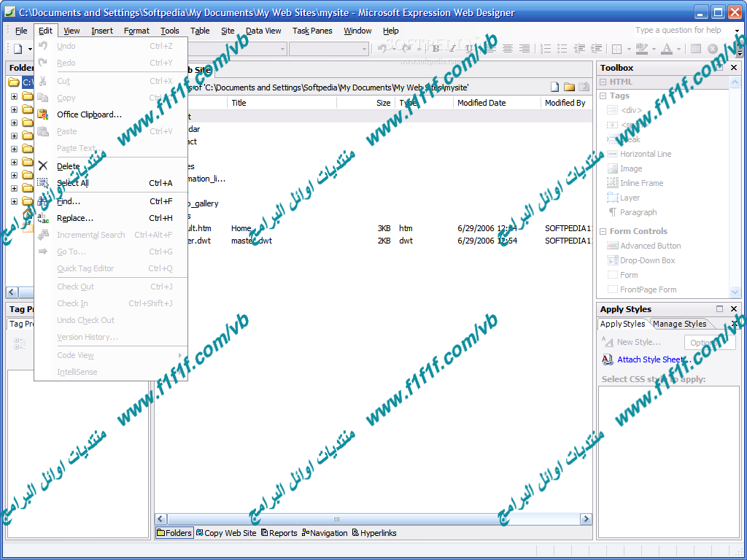Click the New Page icon in toolbar
747x560 pixels.
coord(18,49)
